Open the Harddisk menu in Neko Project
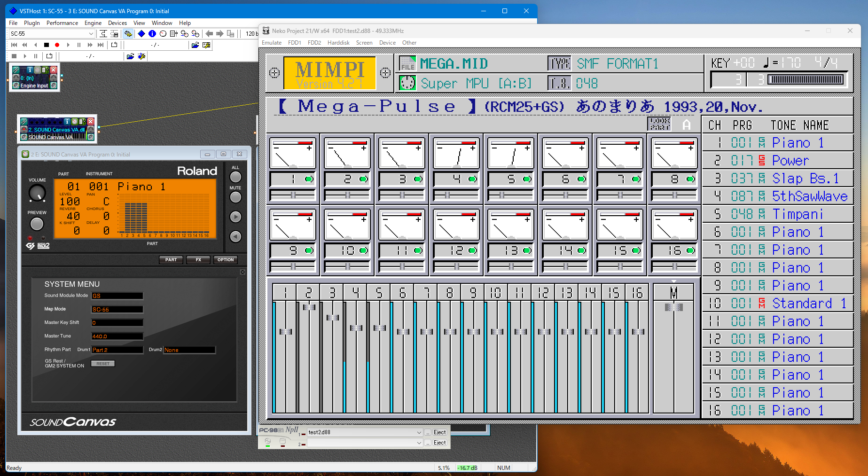The height and width of the screenshot is (476, 868). [x=338, y=42]
